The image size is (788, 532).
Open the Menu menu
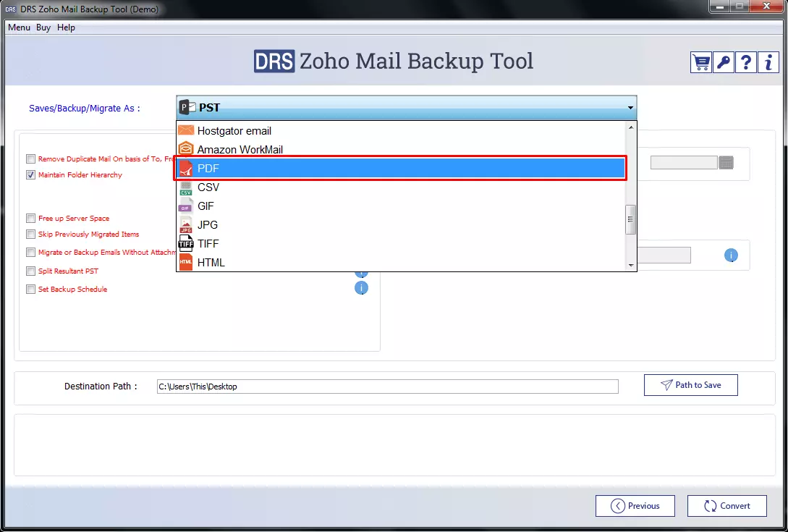[x=19, y=28]
